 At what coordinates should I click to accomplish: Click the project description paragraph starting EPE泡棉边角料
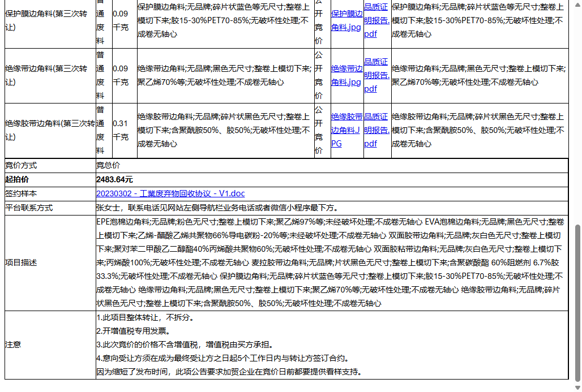pyautogui.click(x=330, y=262)
